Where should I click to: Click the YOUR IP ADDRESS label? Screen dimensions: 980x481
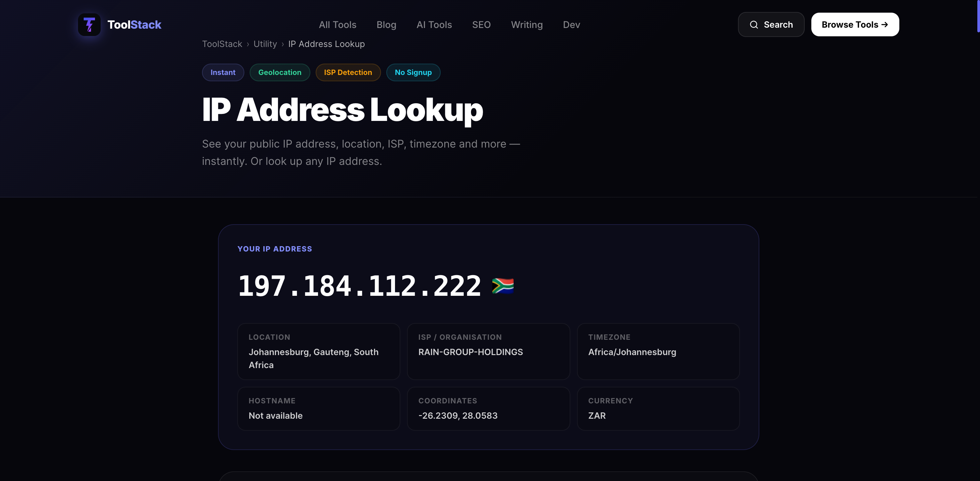pos(275,249)
